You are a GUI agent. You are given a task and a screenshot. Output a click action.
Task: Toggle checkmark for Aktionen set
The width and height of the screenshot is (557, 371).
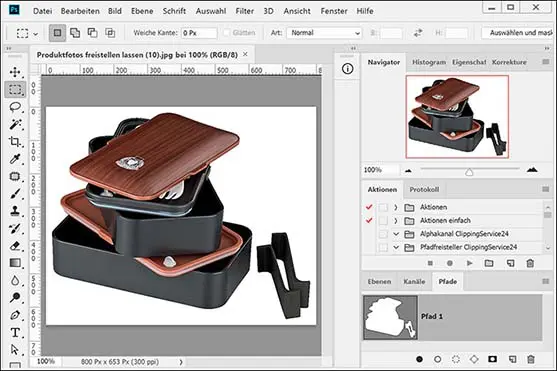pyautogui.click(x=369, y=207)
